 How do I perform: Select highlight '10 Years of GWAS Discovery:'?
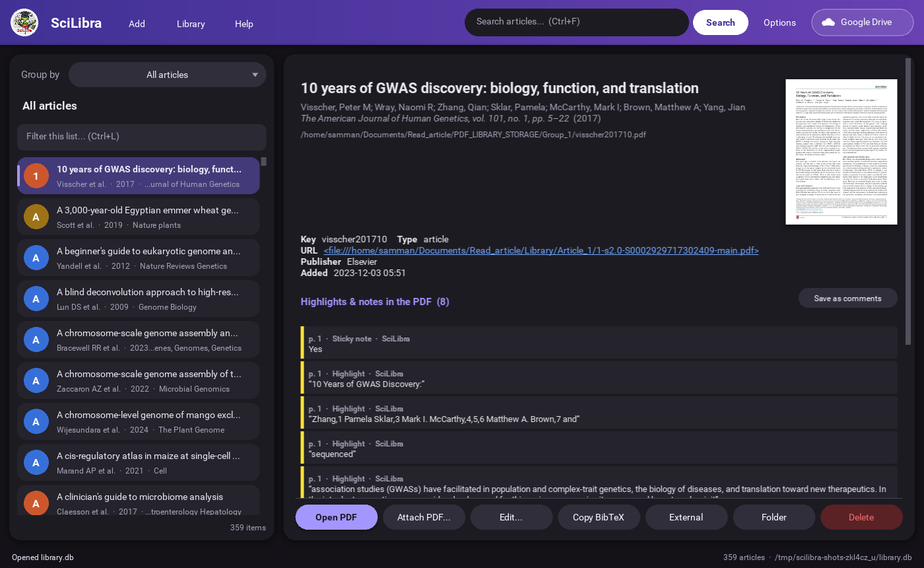599,378
